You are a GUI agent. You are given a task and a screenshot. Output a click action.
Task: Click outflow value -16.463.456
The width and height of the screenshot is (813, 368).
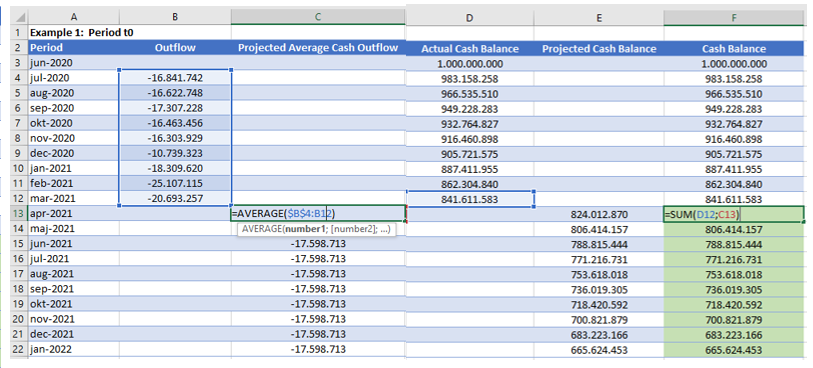[x=175, y=123]
